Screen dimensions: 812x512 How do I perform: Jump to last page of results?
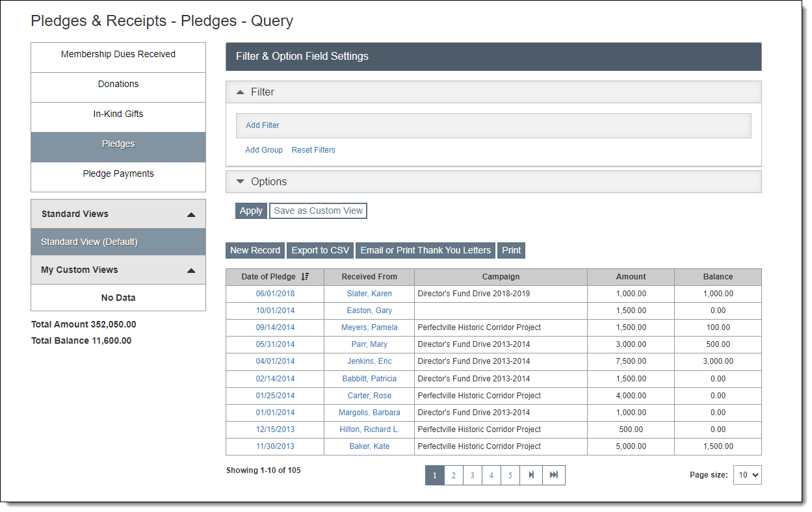point(554,475)
